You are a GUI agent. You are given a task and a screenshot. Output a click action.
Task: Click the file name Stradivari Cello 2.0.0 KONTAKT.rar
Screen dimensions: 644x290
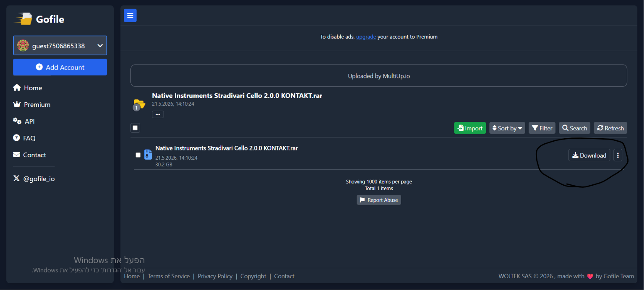(227, 148)
